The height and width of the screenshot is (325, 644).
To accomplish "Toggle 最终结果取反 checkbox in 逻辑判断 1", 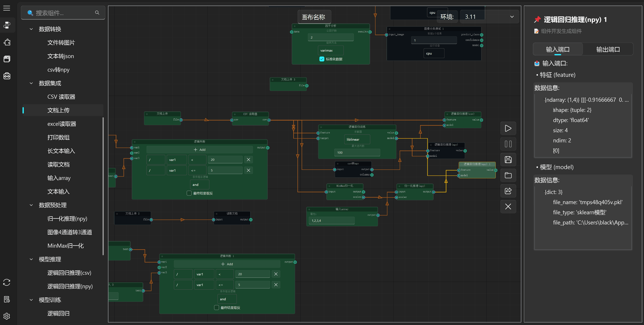I will (x=217, y=308).
